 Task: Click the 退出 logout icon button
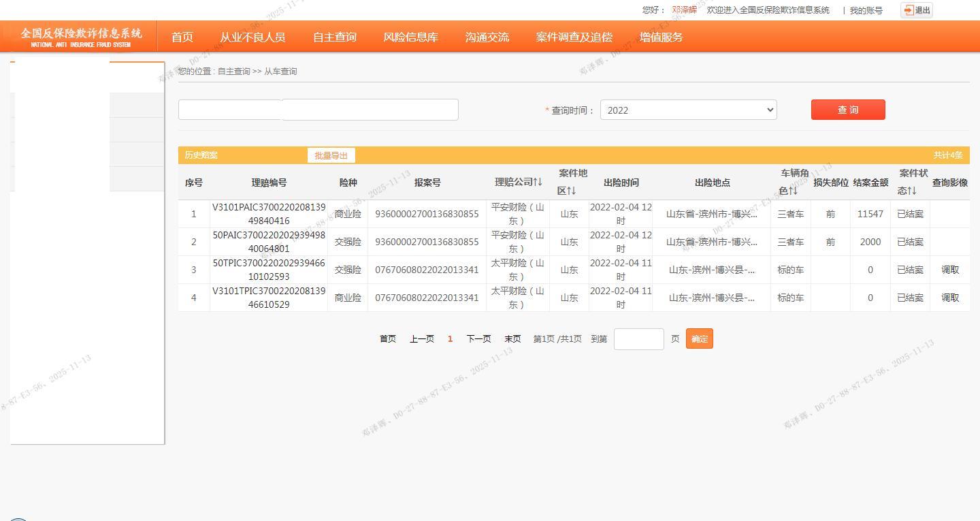point(916,10)
